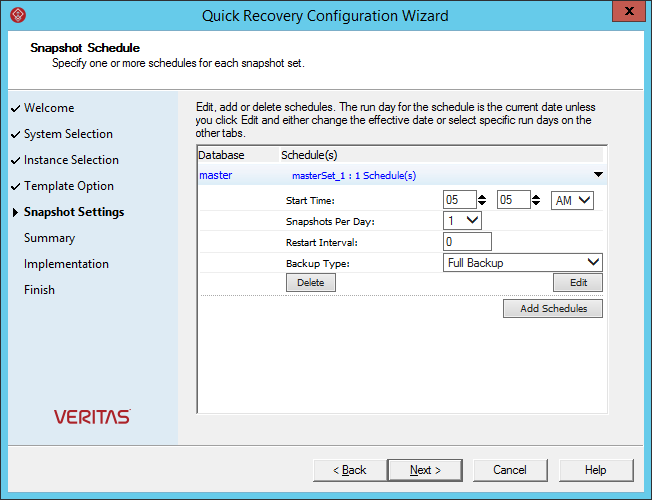Click the Snapshots Per Day label
The image size is (652, 500).
click(x=330, y=222)
